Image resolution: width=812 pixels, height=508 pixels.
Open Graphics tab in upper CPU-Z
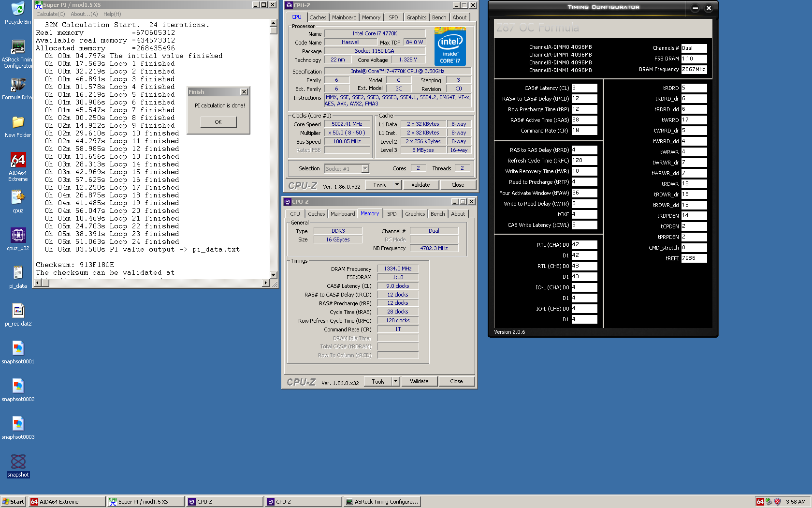(x=416, y=17)
